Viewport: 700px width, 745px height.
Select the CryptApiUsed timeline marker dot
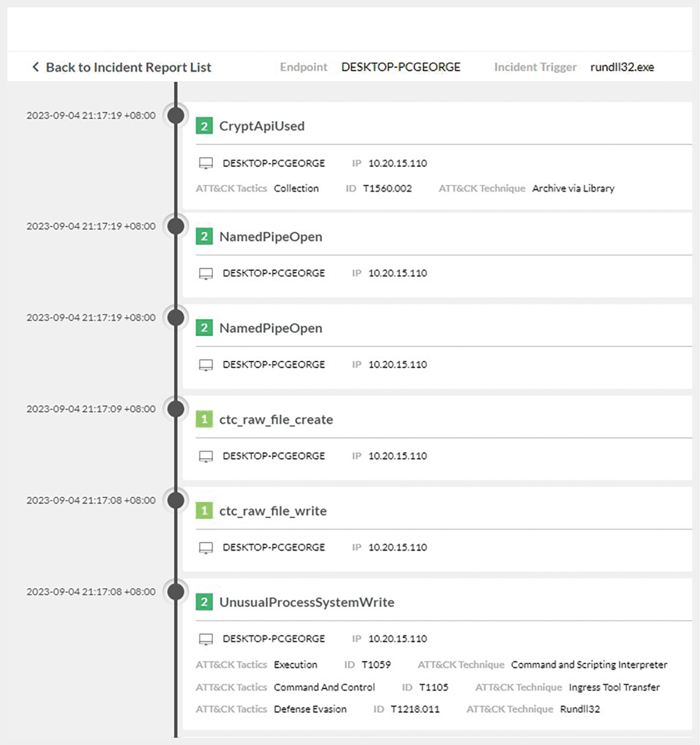coord(176,116)
